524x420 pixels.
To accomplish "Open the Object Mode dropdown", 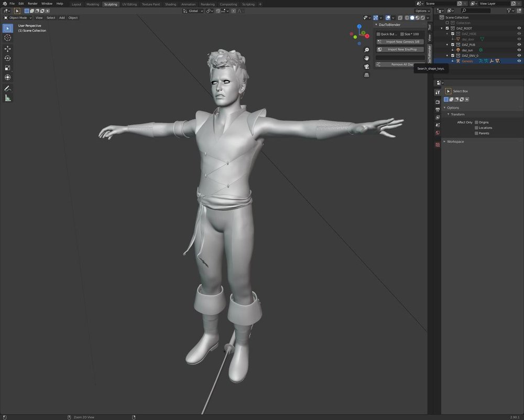I will 18,18.
